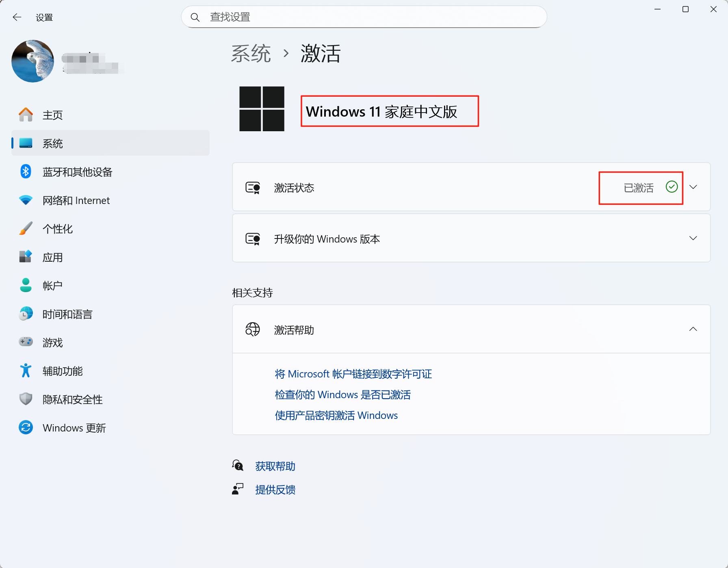Screen dimensions: 728x568
Task: Click the Gaming controller icon
Action: [26, 342]
